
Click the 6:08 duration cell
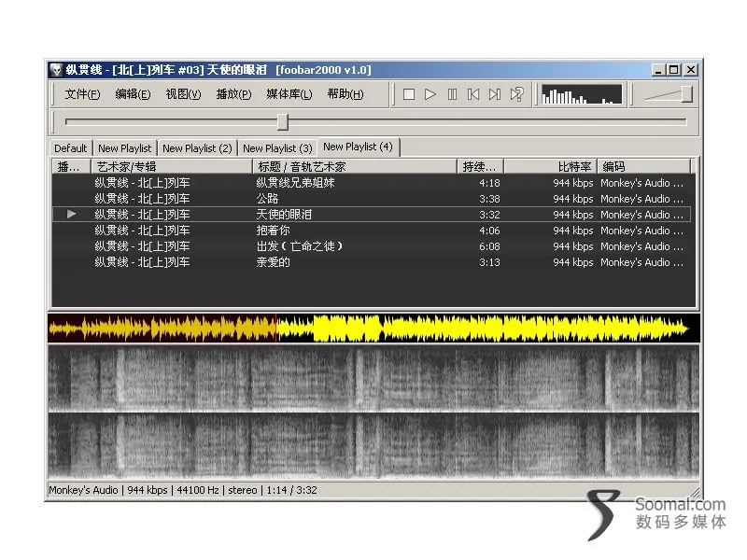pos(489,246)
